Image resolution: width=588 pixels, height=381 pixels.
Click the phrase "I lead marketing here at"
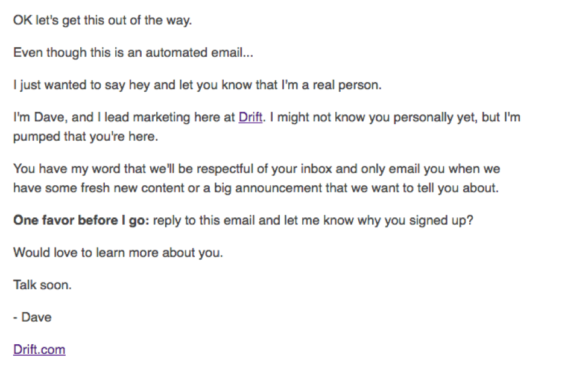pyautogui.click(x=168, y=118)
